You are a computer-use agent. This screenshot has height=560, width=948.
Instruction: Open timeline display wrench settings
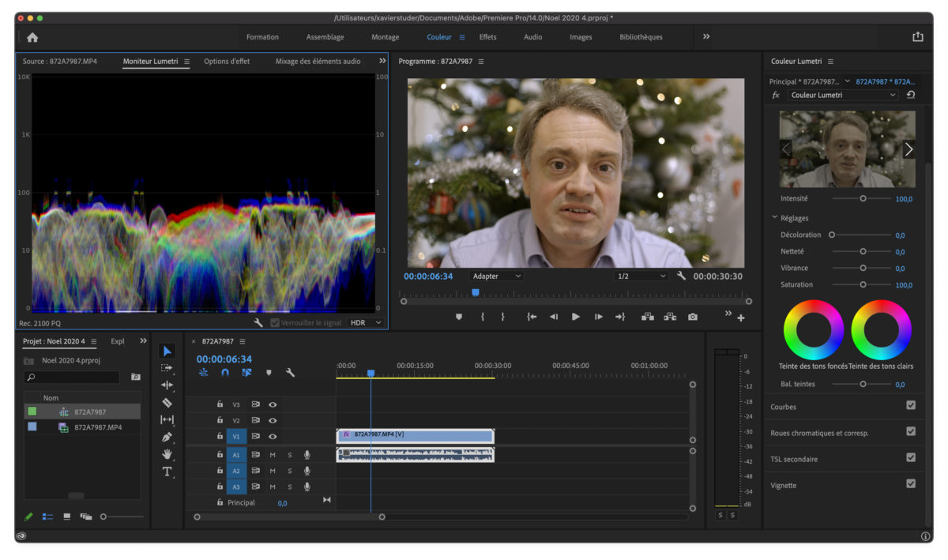290,373
